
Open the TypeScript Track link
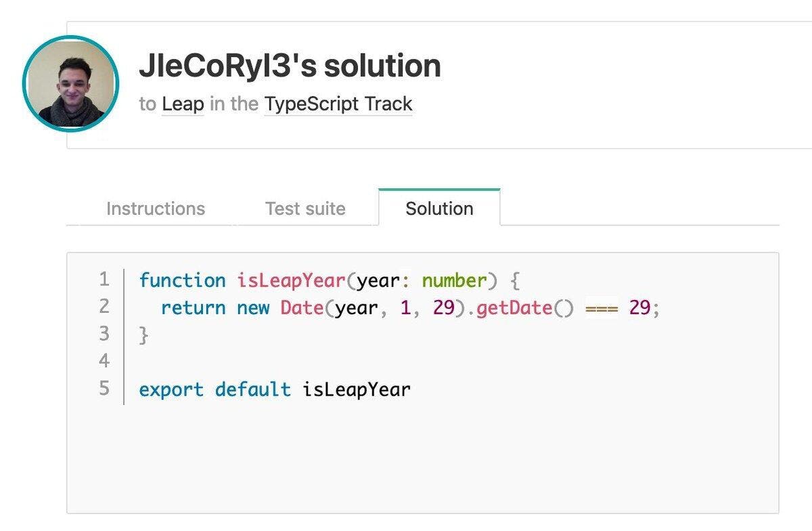338,104
